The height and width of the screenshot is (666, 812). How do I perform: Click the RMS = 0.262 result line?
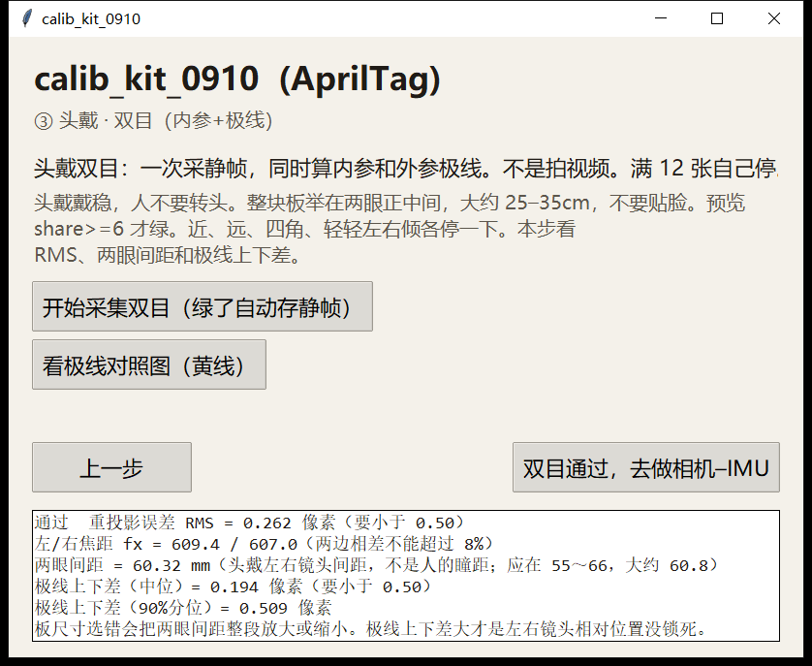(x=250, y=523)
